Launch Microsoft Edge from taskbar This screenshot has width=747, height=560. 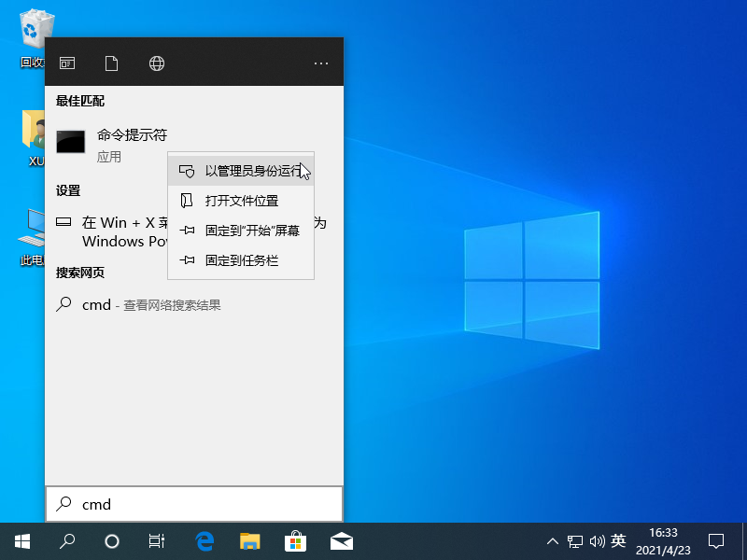coord(204,540)
